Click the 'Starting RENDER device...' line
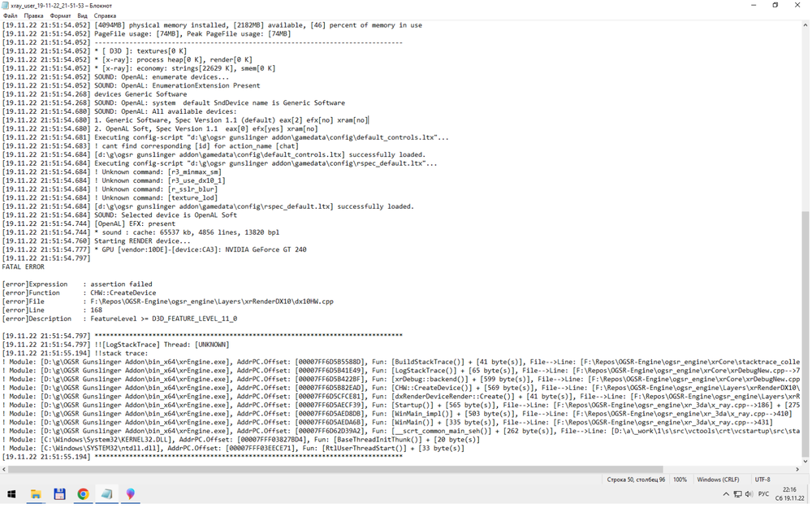Screen dimensions: 812x508 point(97,241)
